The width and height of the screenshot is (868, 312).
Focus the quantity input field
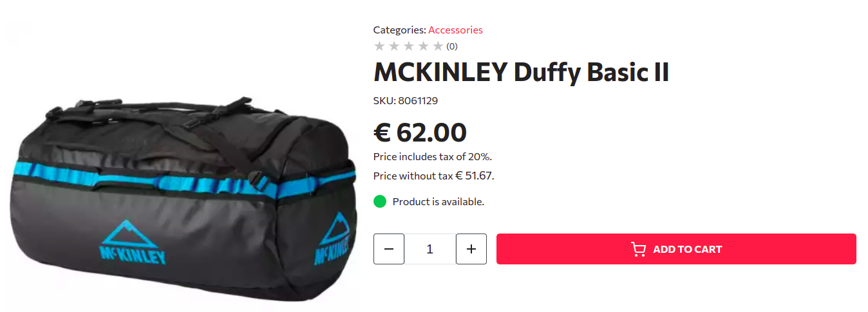click(430, 249)
